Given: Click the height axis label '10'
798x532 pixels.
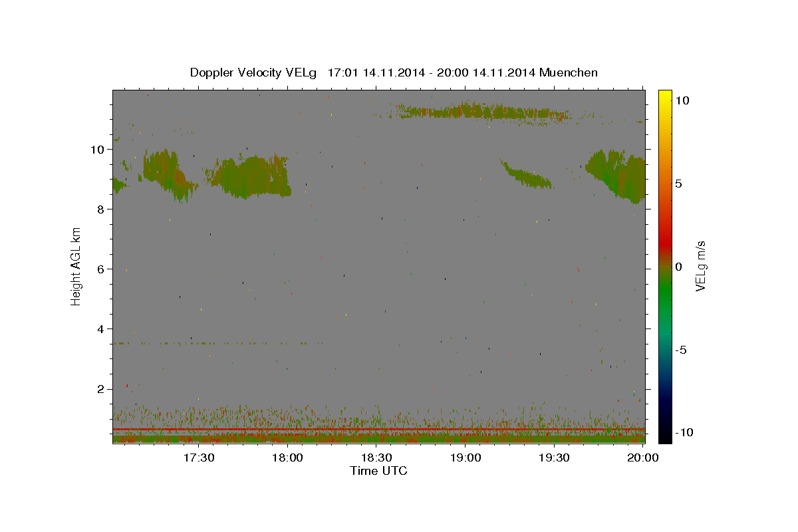Looking at the screenshot, I should (99, 149).
